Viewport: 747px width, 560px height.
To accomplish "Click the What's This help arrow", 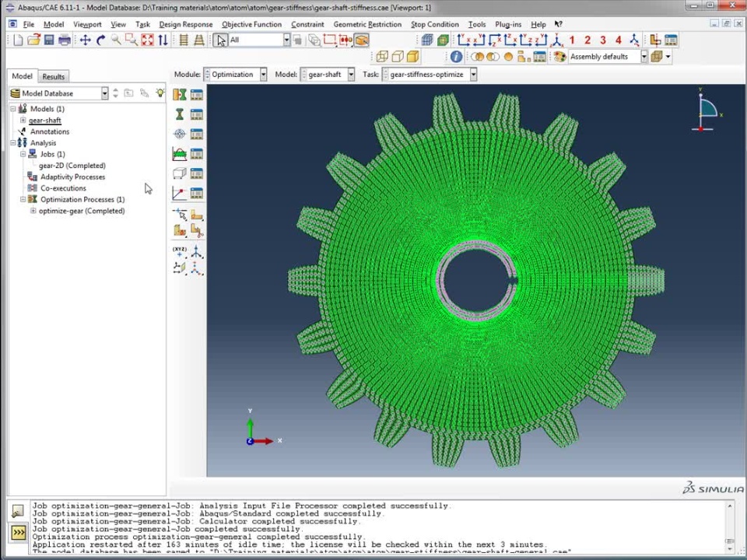I will (x=558, y=24).
